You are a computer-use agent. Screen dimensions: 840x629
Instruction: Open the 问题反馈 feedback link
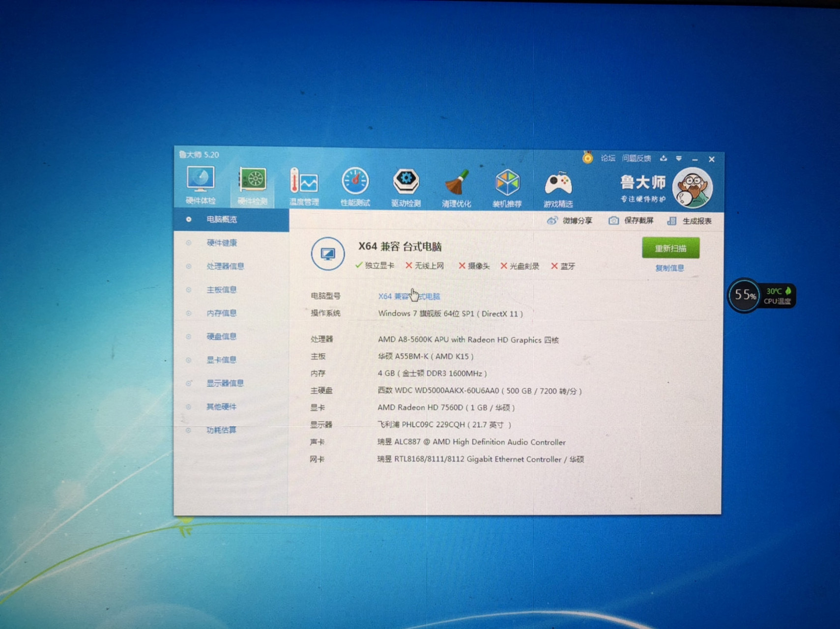point(637,158)
